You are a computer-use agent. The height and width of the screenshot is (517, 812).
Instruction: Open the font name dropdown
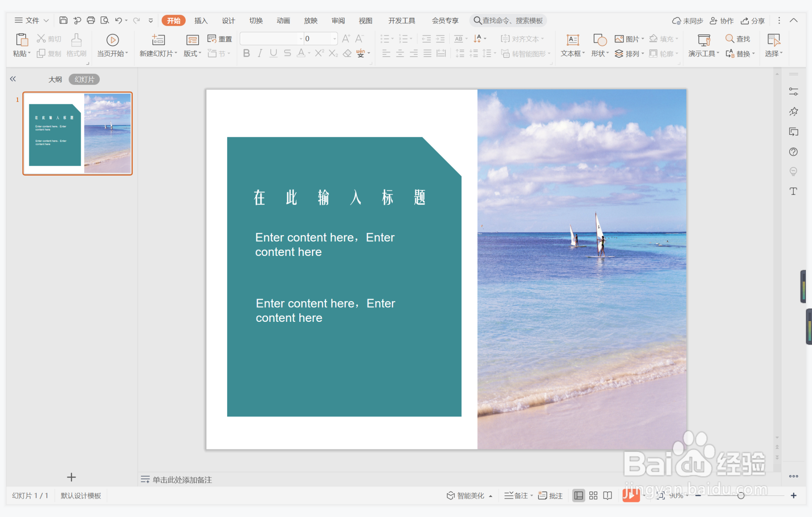(301, 39)
